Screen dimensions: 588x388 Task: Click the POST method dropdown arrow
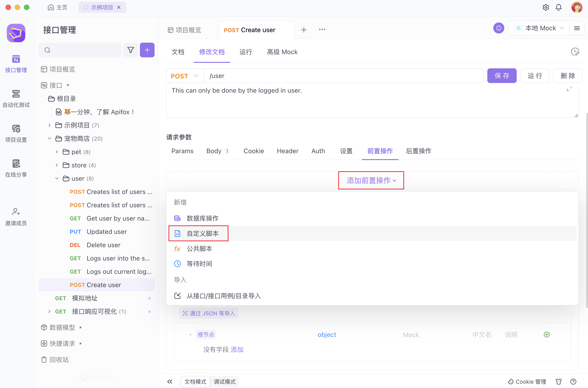coord(196,76)
